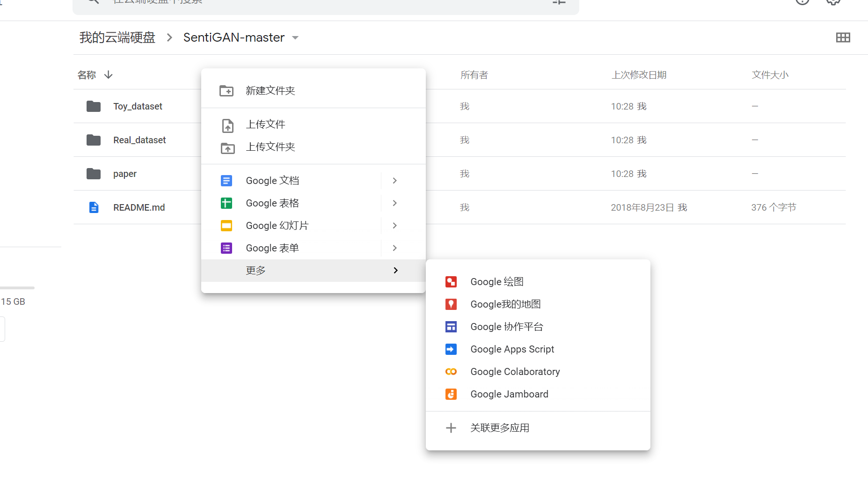868x485 pixels.
Task: Open the Real_dataset folder
Action: 139,140
